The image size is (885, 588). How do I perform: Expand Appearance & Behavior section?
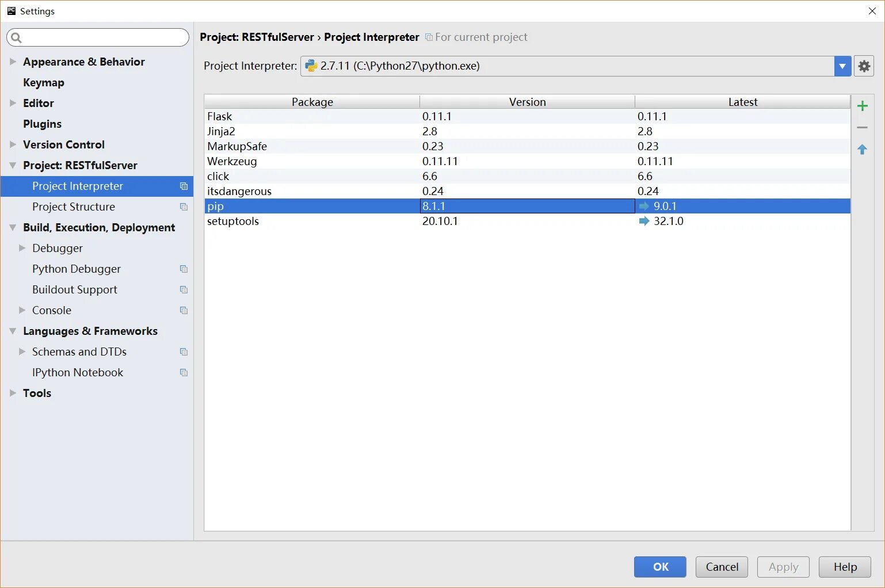(x=13, y=62)
